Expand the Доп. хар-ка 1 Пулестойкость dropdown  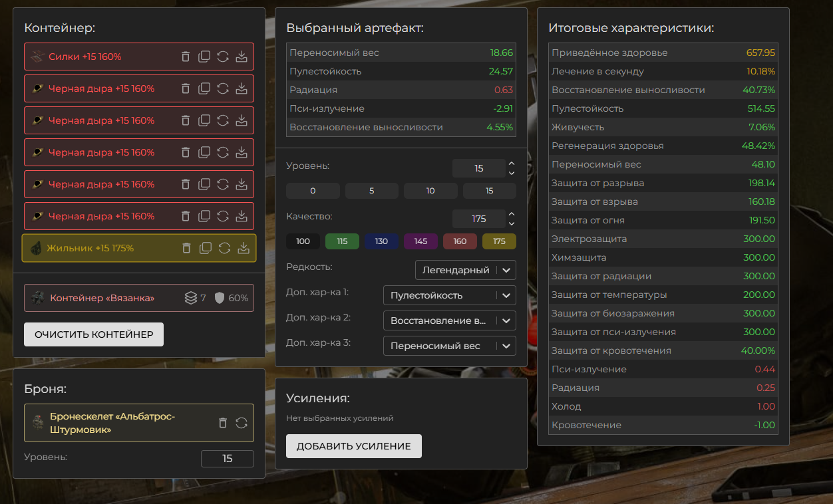[x=449, y=295]
